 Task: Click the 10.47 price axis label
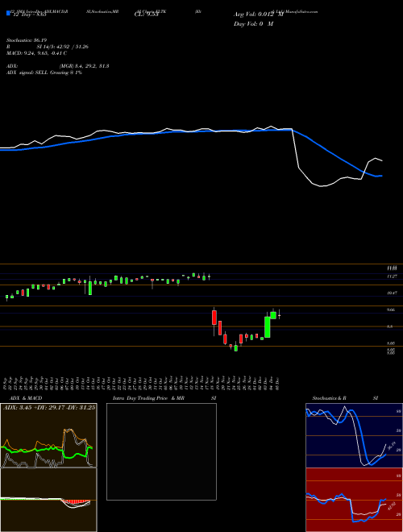point(393,293)
